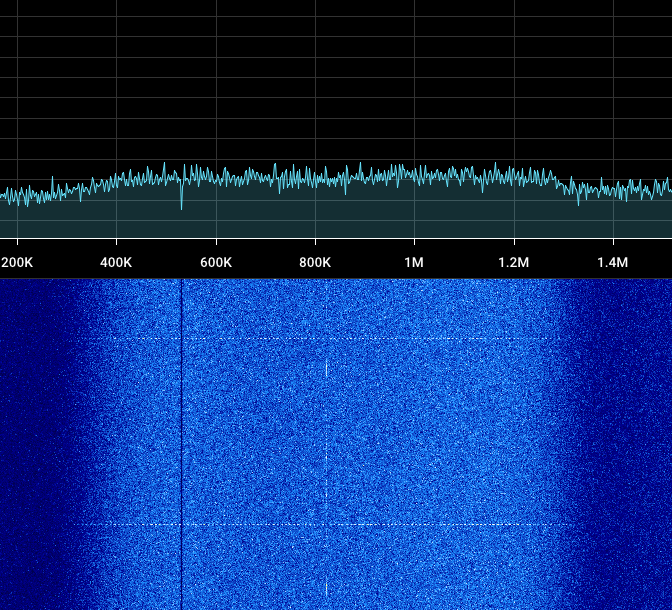This screenshot has height=610, width=672.
Task: Click the 800K frequency axis label
Action: click(x=315, y=262)
